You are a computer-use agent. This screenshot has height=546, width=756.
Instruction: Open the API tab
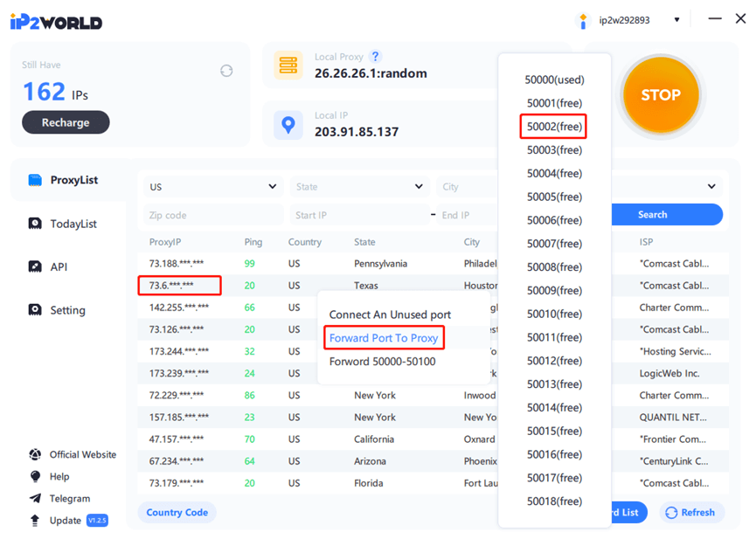(59, 267)
